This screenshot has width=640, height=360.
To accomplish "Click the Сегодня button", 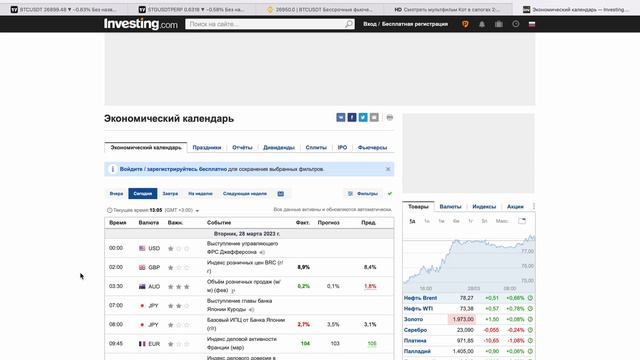I will pos(143,193).
